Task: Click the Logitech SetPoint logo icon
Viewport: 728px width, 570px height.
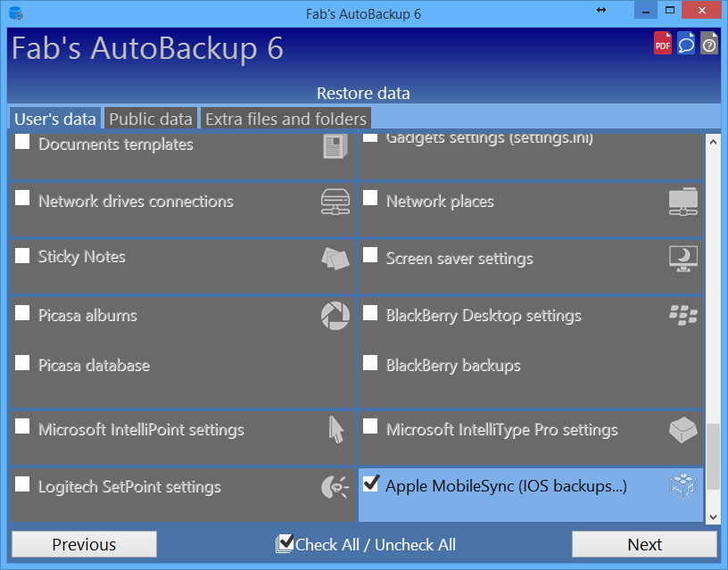Action: point(335,487)
